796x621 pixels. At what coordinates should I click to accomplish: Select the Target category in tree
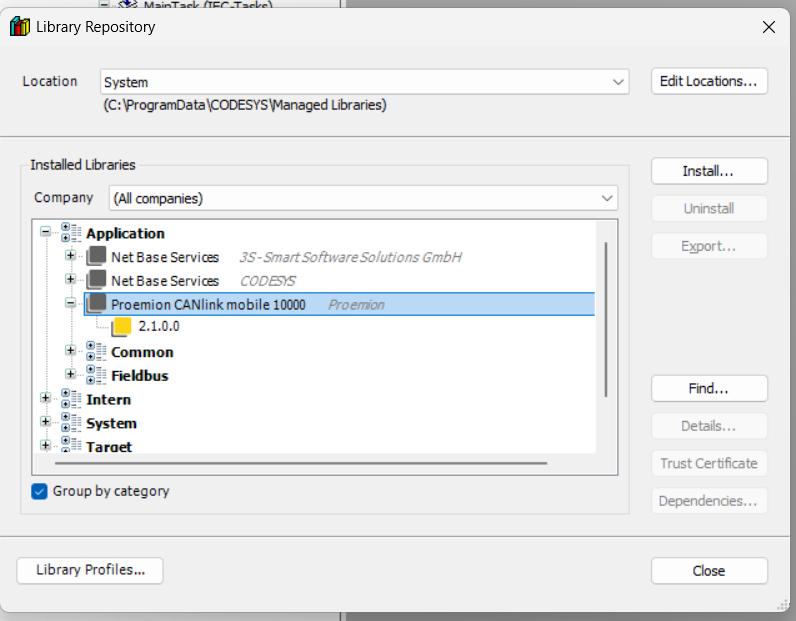(x=109, y=447)
